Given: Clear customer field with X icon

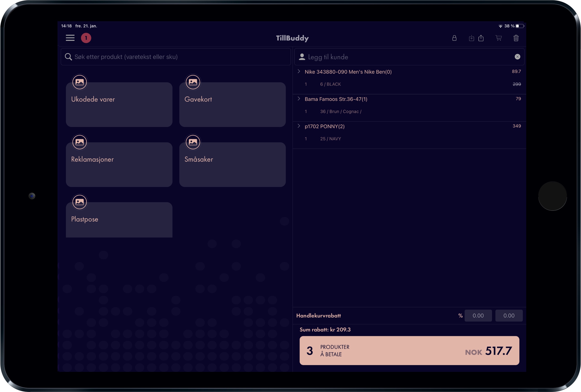Looking at the screenshot, I should (517, 57).
